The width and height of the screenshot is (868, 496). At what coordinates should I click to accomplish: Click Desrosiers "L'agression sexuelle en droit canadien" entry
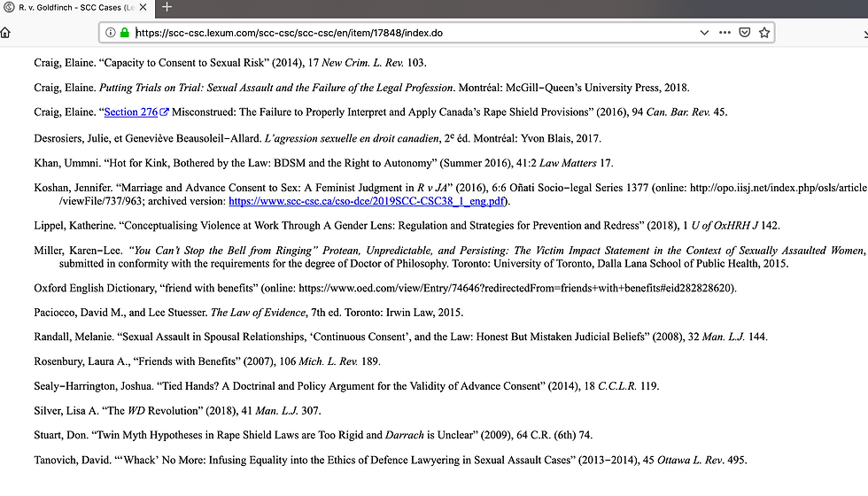click(317, 138)
